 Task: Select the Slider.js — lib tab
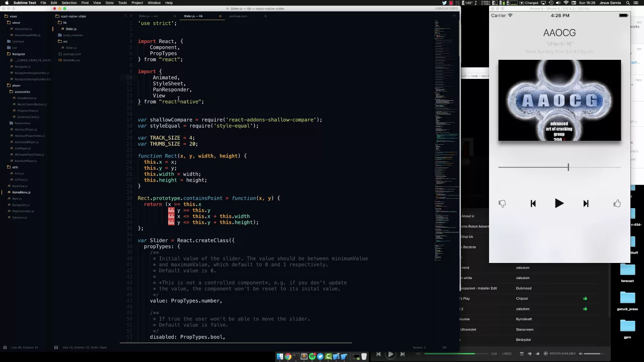point(193,16)
